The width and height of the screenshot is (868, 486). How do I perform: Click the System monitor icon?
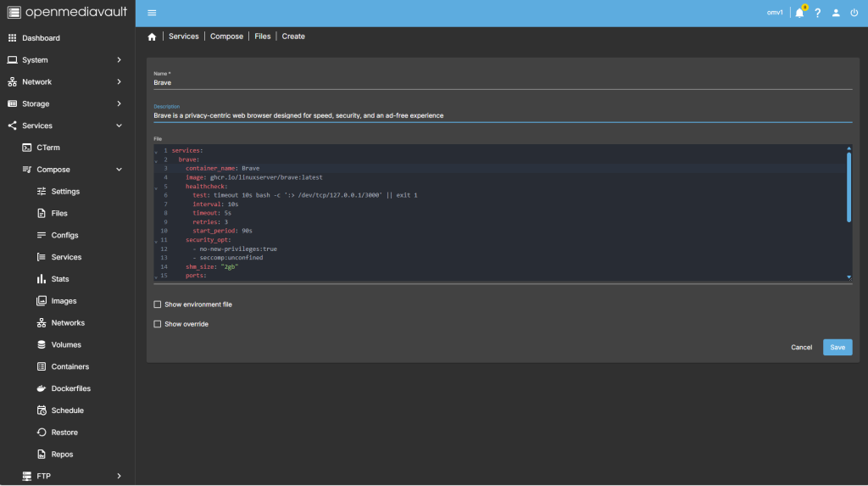[x=12, y=60]
